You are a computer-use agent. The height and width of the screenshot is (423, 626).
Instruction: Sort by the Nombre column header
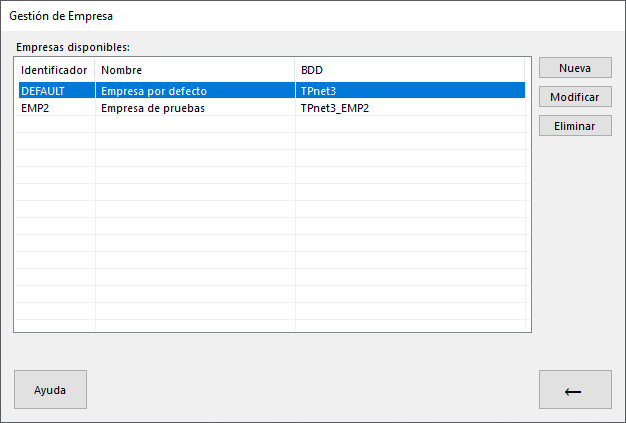(x=195, y=70)
